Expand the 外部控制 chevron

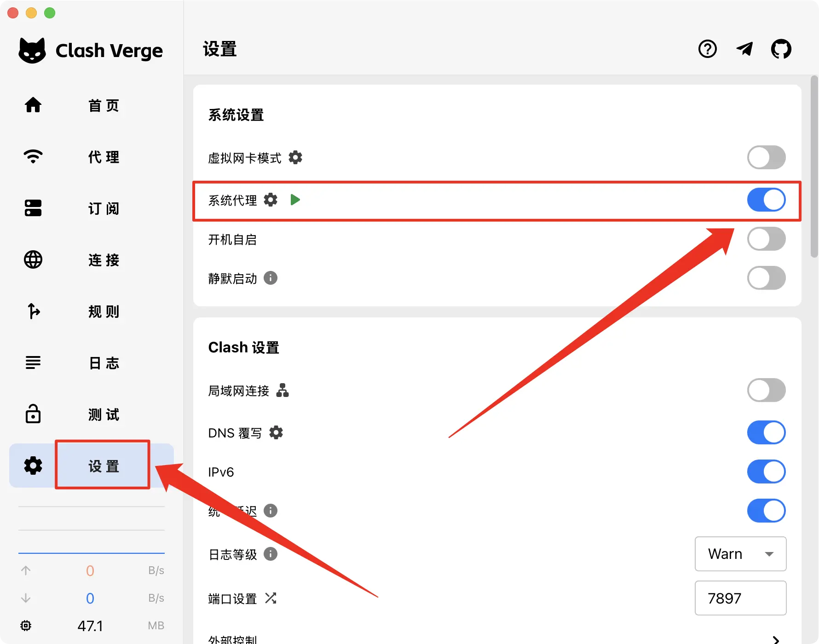(x=776, y=639)
